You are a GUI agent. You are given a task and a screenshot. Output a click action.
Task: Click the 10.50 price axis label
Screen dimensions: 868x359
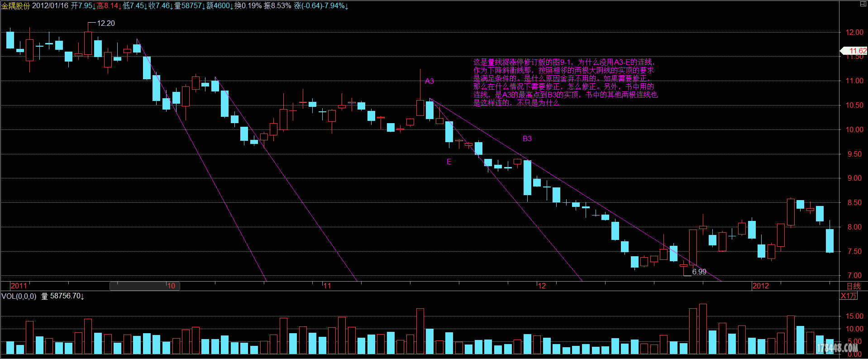click(x=855, y=105)
